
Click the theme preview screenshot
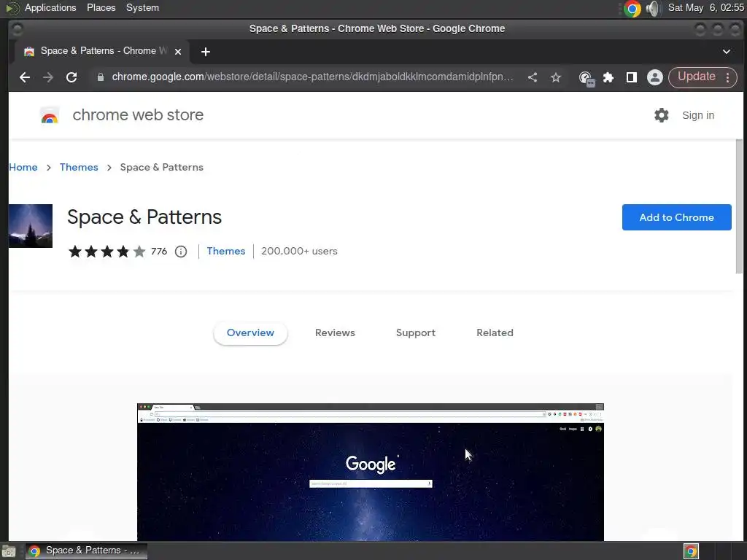point(370,472)
